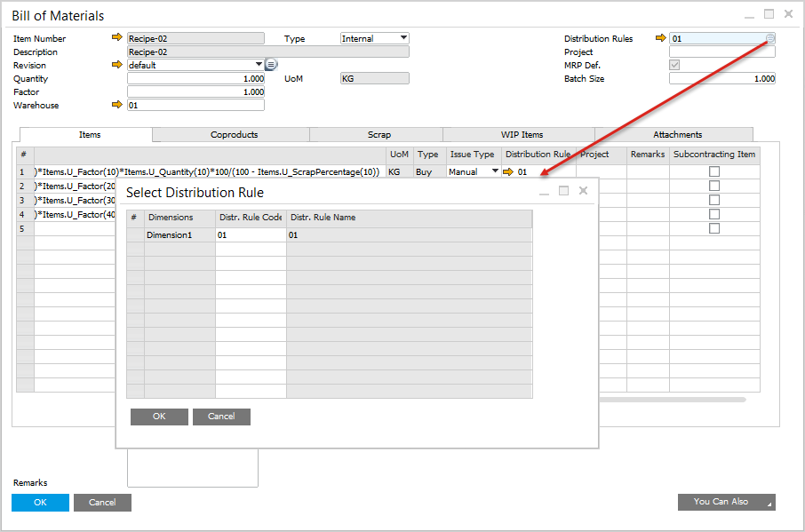Switch to the Coproducts tab
This screenshot has width=805, height=532.
click(234, 135)
